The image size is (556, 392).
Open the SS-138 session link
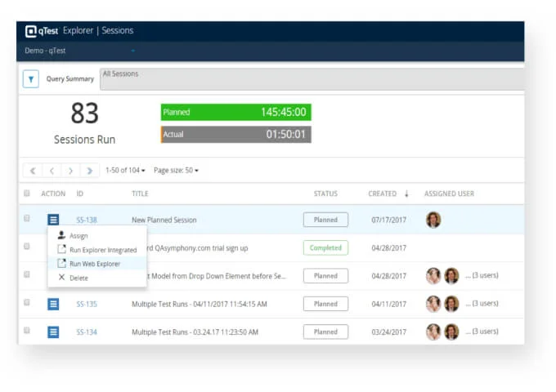pos(87,220)
